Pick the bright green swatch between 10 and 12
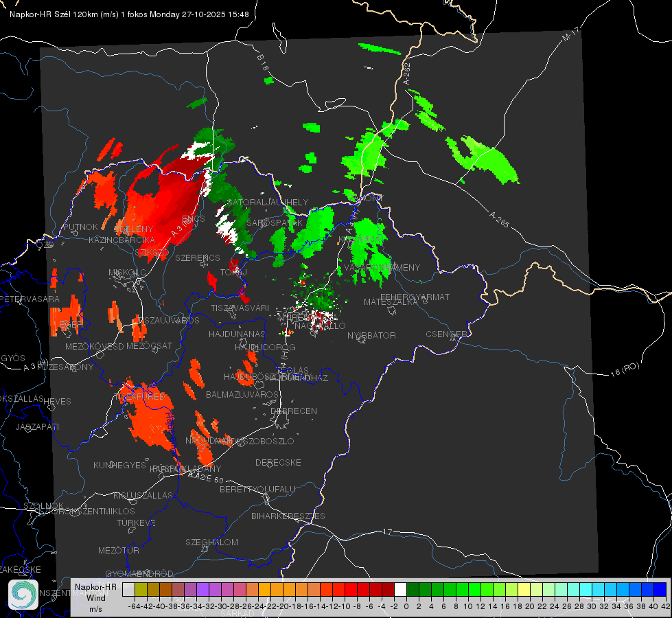The width and height of the screenshot is (672, 618). click(x=474, y=589)
